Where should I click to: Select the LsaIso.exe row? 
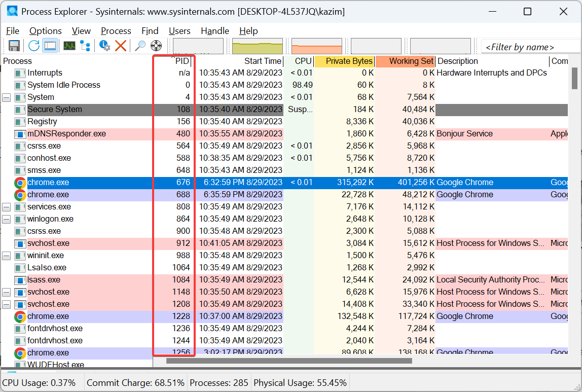pos(285,268)
